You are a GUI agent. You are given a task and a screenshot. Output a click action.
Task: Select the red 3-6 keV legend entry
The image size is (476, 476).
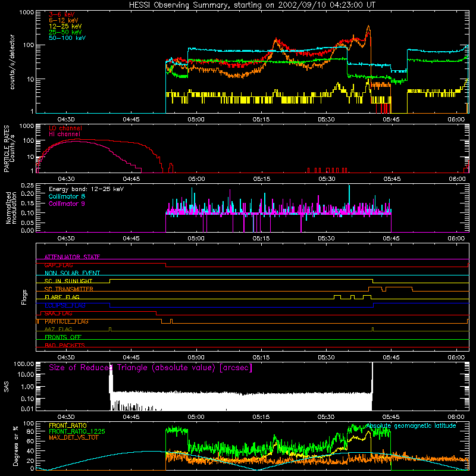(62, 14)
